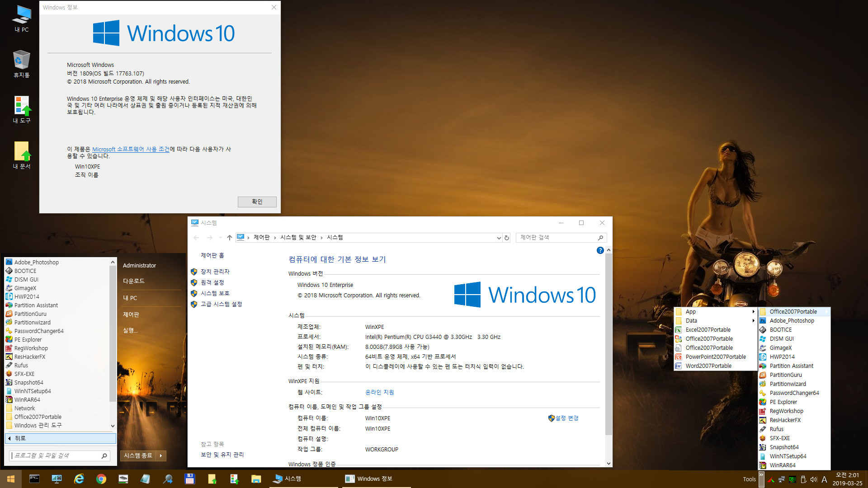Viewport: 868px width, 488px height.
Task: Open 고급 시스템 설정 link
Action: point(222,304)
